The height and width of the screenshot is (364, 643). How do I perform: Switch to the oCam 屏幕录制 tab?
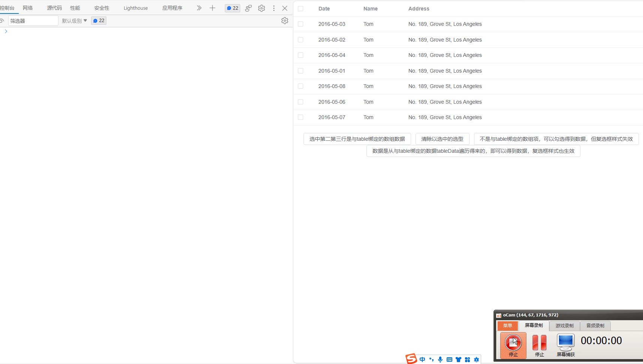pos(534,326)
